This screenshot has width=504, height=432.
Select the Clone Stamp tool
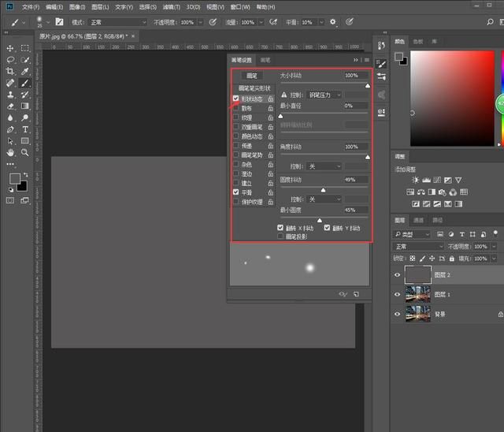[10, 95]
